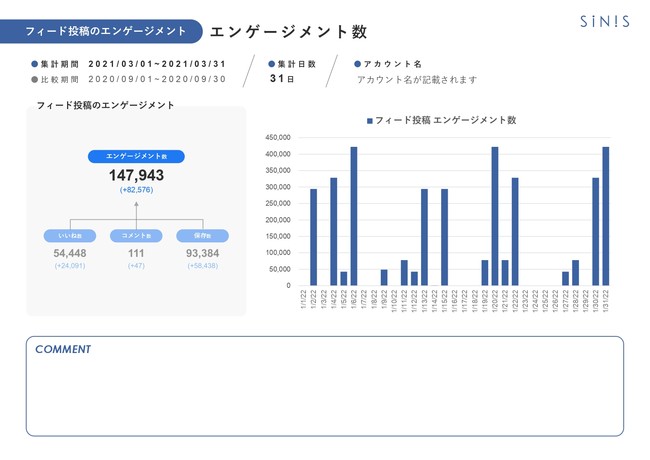Click the bar for 1/31/22

point(605,216)
